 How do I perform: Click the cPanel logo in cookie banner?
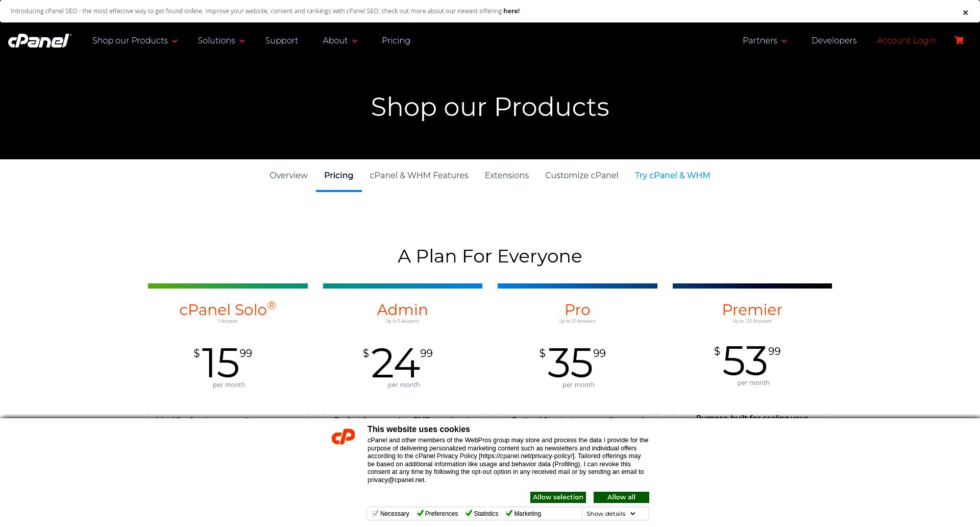[343, 437]
